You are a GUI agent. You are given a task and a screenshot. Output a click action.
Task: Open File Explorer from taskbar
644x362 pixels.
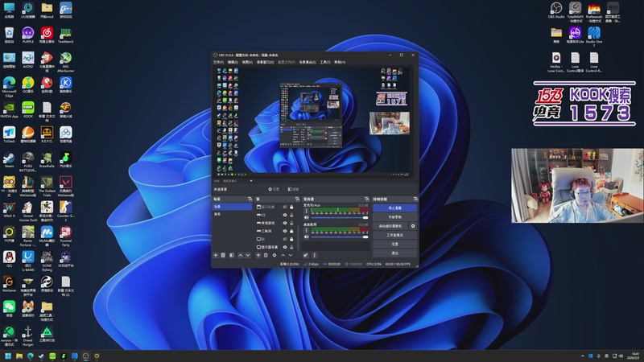coord(19,356)
